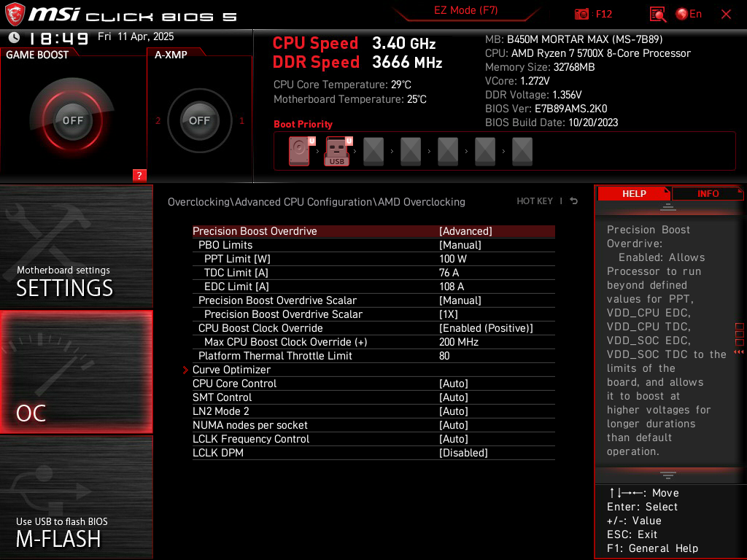Image resolution: width=747 pixels, height=560 pixels.
Task: Change CPU Boost Clock Override [Enabled (Positive)]
Action: [373, 327]
